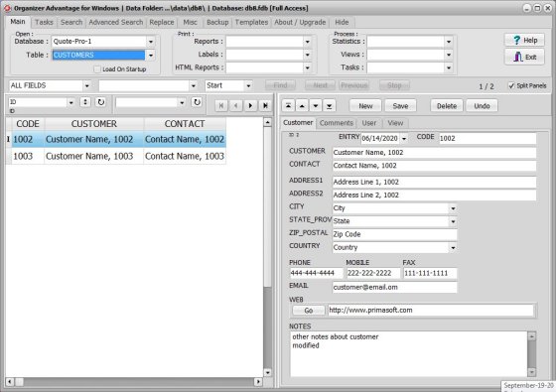Image resolution: width=556 pixels, height=392 pixels.
Task: Toggle the Load On Startup checkbox
Action: [x=97, y=69]
